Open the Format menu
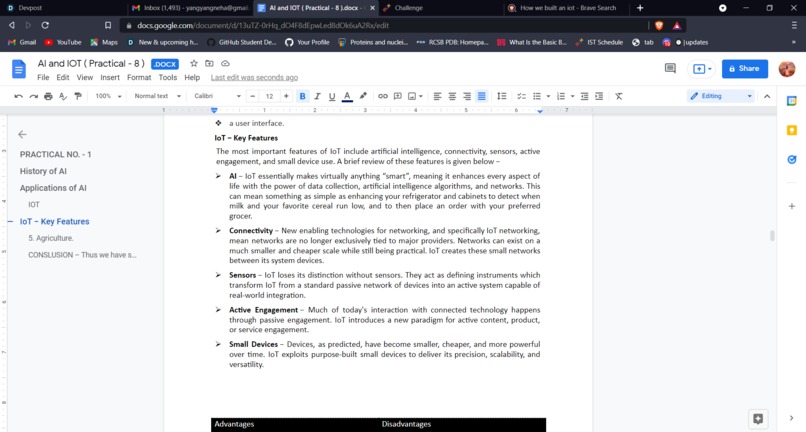Screen dimensions: 806x432 [x=139, y=78]
